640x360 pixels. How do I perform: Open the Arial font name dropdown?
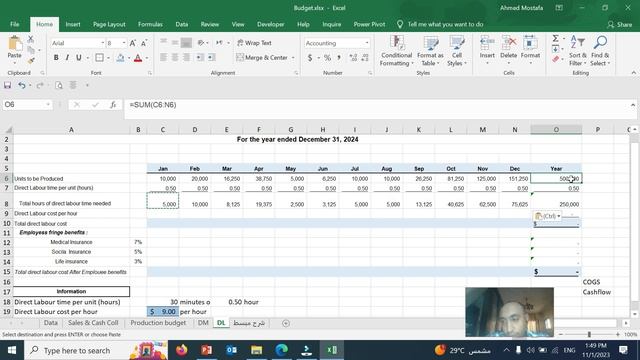102,43
